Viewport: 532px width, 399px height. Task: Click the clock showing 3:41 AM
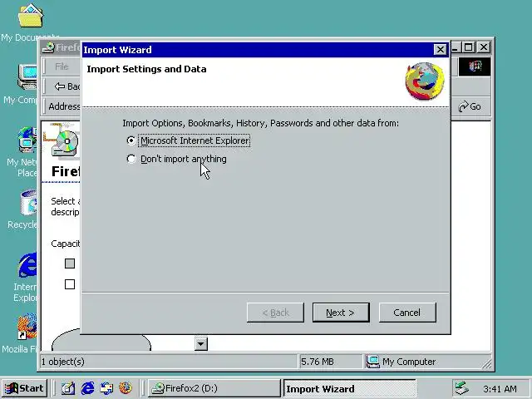pyautogui.click(x=500, y=388)
